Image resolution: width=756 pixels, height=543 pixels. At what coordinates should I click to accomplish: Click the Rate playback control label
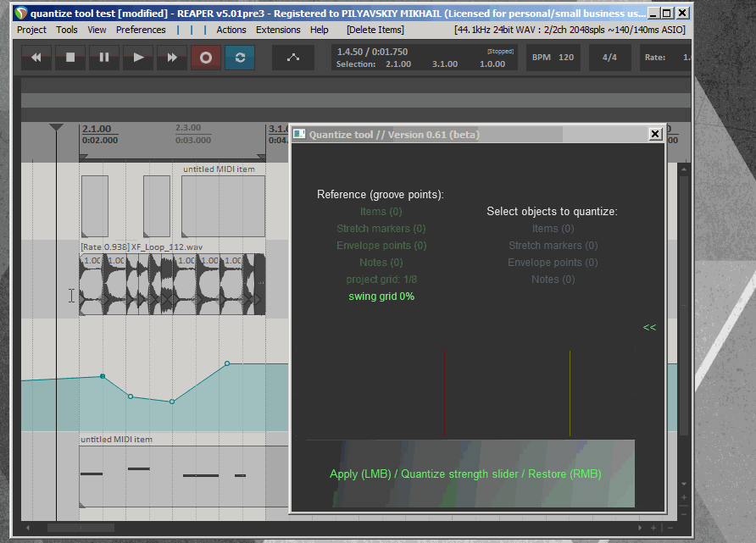pyautogui.click(x=655, y=58)
